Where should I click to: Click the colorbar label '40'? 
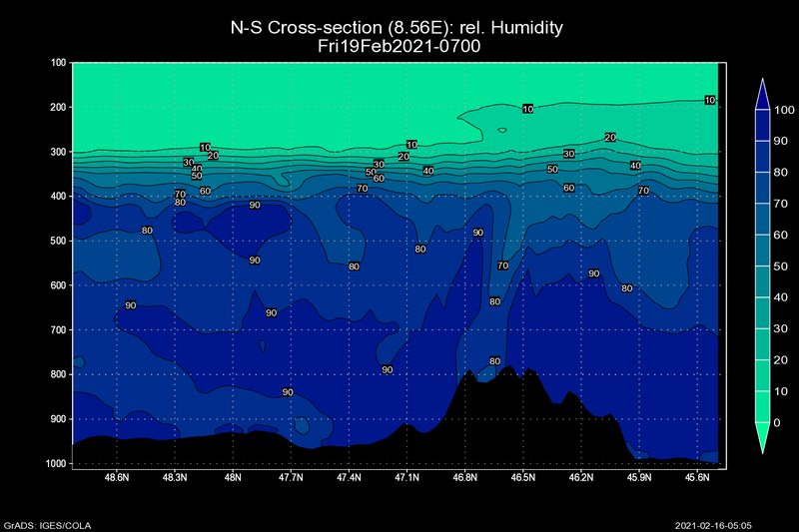click(x=781, y=297)
